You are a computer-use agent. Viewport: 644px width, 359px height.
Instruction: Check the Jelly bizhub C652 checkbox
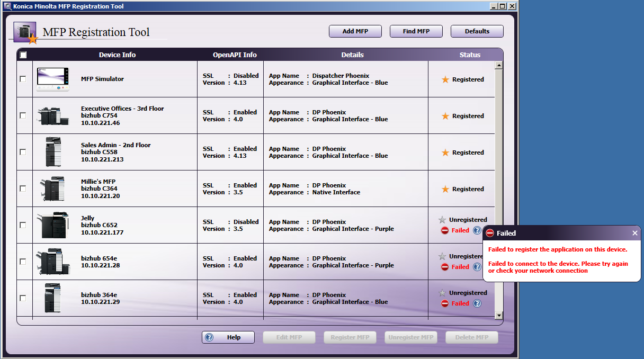pos(23,225)
